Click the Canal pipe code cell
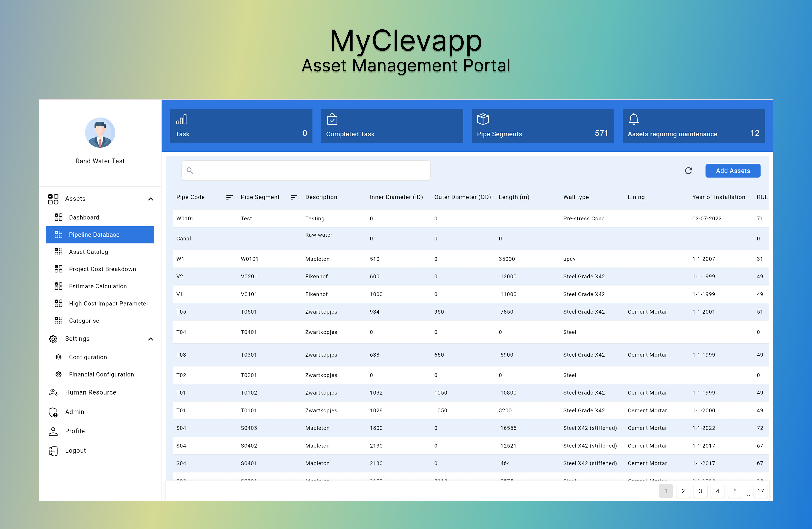The image size is (812, 529). pyautogui.click(x=184, y=239)
